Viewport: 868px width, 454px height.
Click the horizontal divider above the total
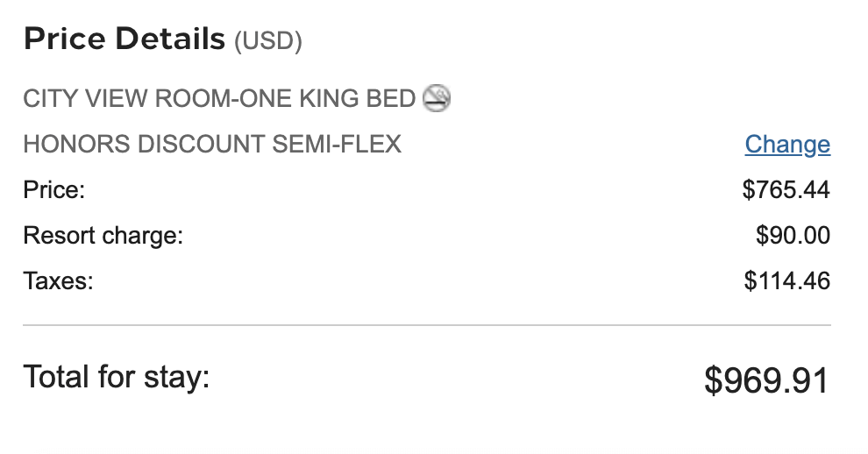426,325
